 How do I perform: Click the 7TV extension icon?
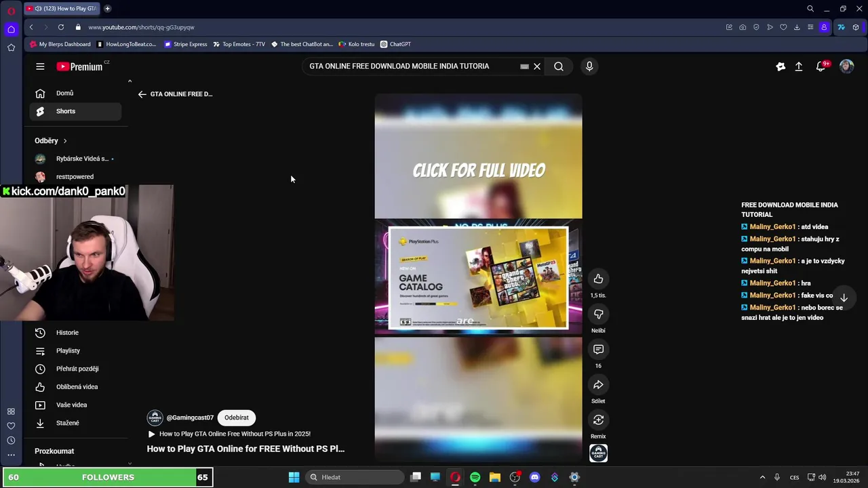point(841,27)
